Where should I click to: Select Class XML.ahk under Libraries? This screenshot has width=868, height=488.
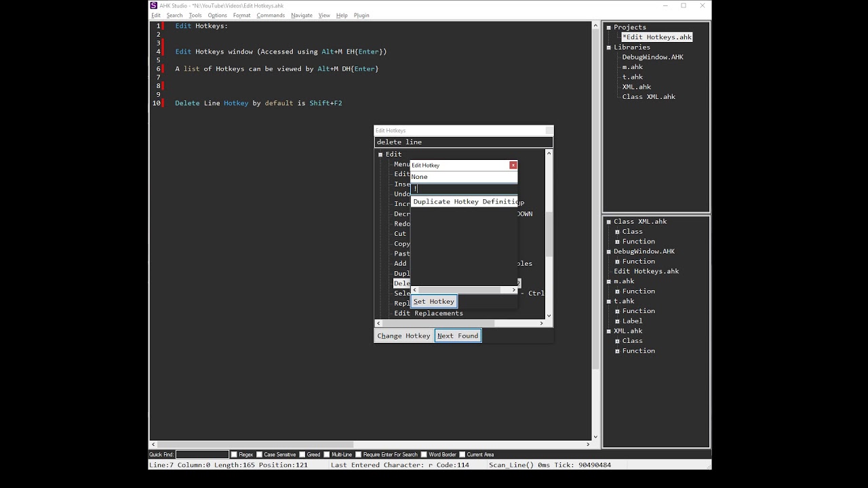click(x=648, y=97)
